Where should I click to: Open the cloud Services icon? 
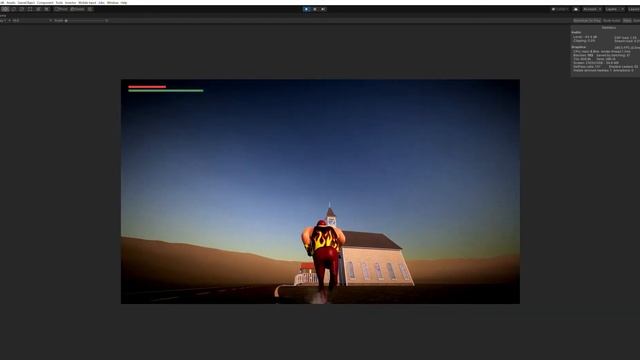point(576,9)
